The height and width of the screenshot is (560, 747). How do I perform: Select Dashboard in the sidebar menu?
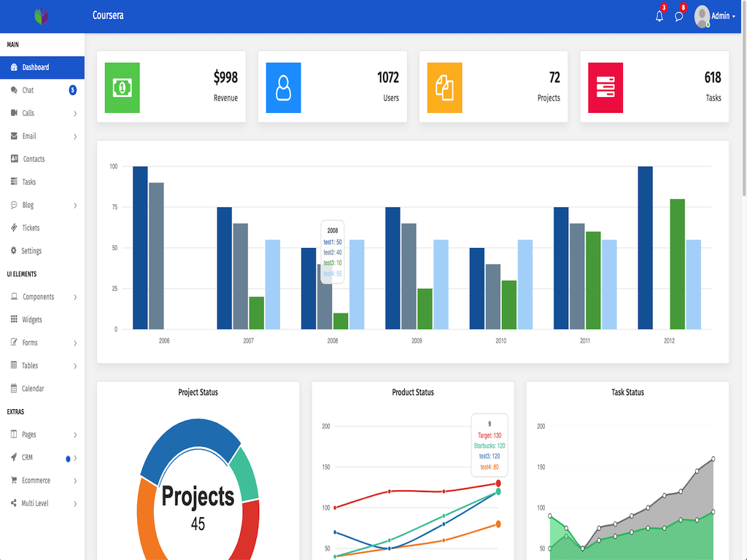(x=42, y=67)
